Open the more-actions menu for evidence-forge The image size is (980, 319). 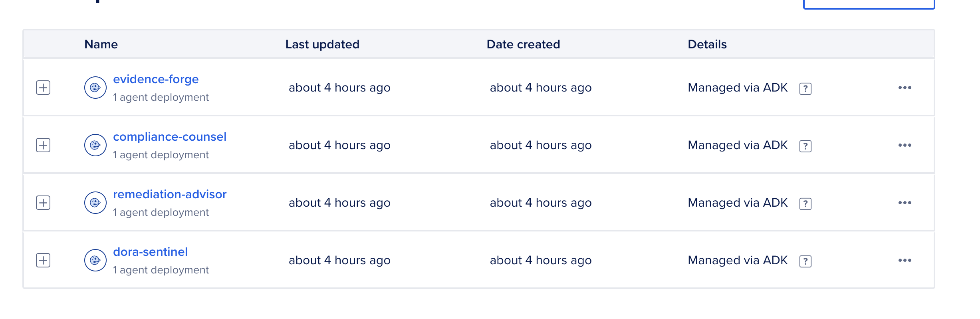click(x=905, y=88)
